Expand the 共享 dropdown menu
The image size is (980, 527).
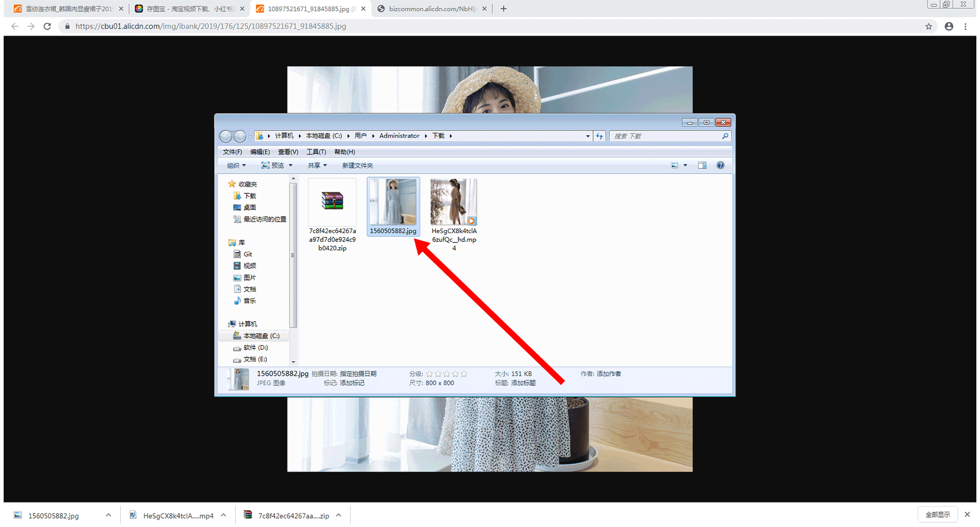(x=317, y=165)
